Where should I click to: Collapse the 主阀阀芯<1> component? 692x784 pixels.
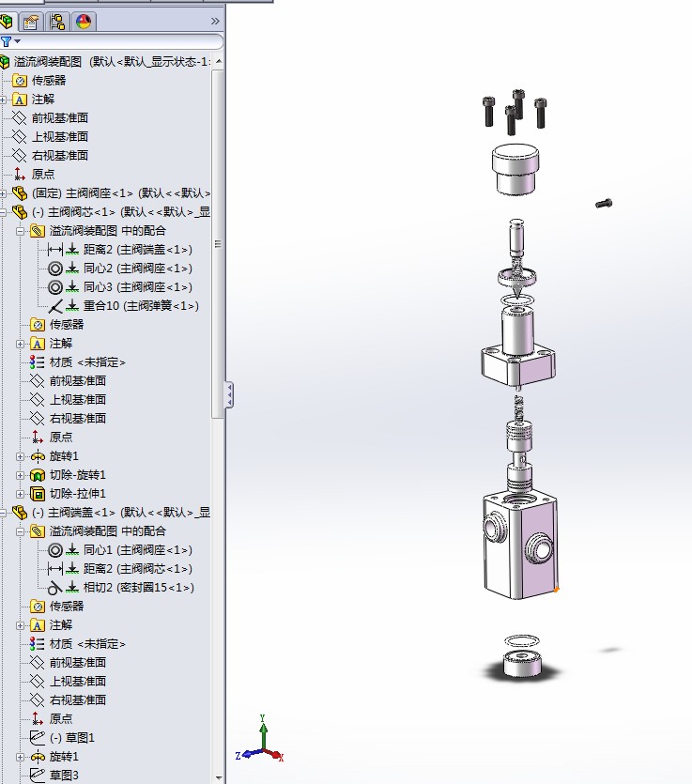pos(3,212)
